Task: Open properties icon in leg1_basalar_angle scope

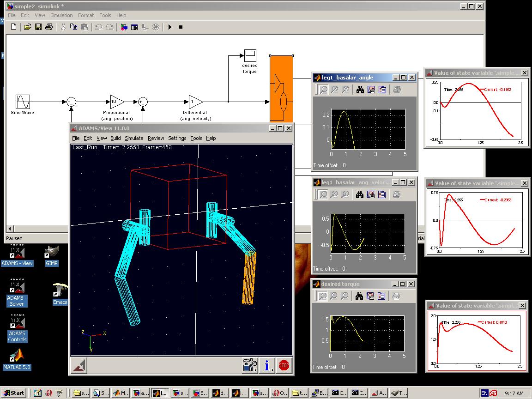Action: click(382, 90)
